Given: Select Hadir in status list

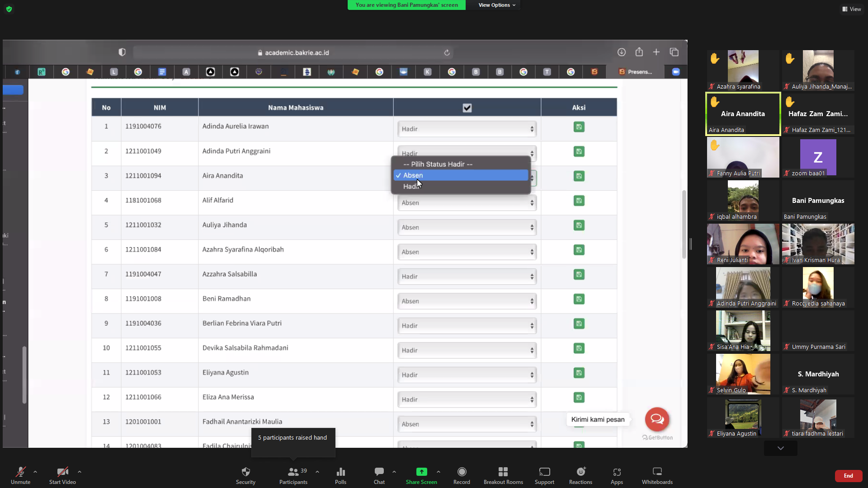Looking at the screenshot, I should 461,187.
